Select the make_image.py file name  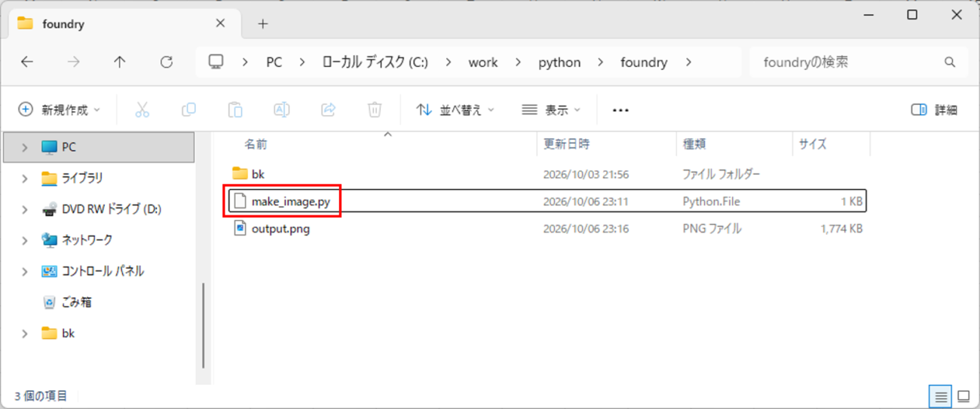click(290, 201)
